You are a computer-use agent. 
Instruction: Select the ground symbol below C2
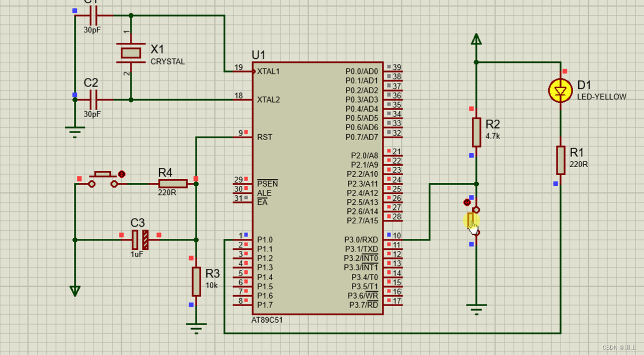click(75, 132)
